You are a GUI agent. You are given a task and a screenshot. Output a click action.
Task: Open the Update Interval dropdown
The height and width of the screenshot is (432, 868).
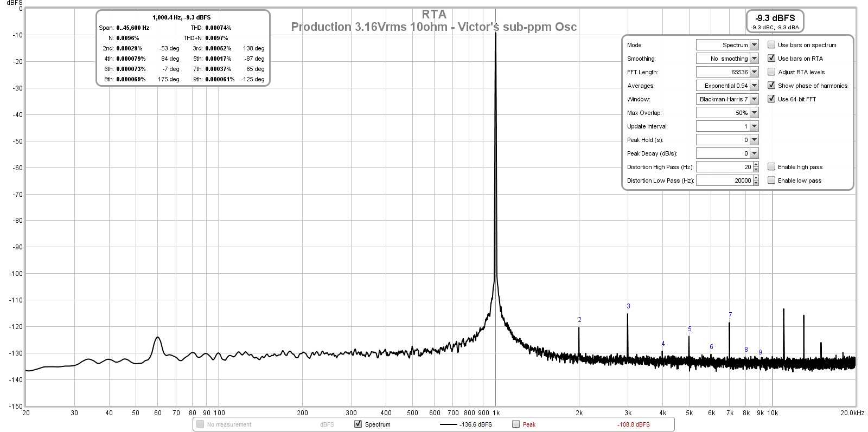point(727,126)
